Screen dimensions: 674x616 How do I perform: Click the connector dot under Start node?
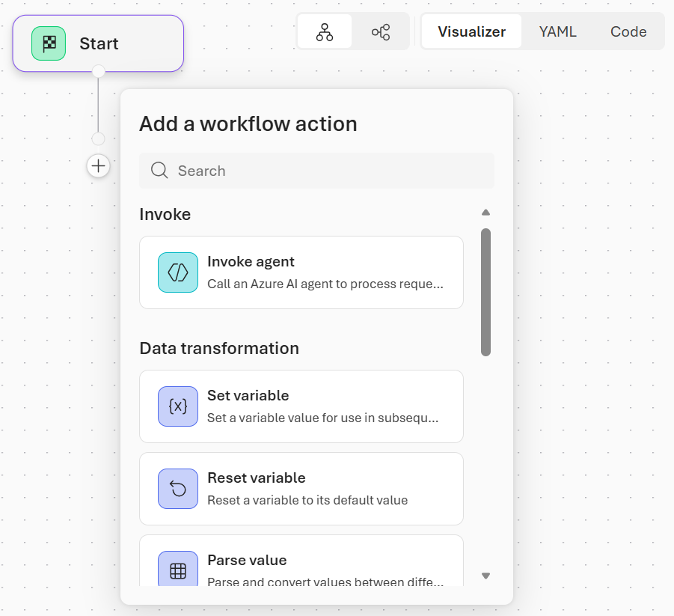pos(98,72)
